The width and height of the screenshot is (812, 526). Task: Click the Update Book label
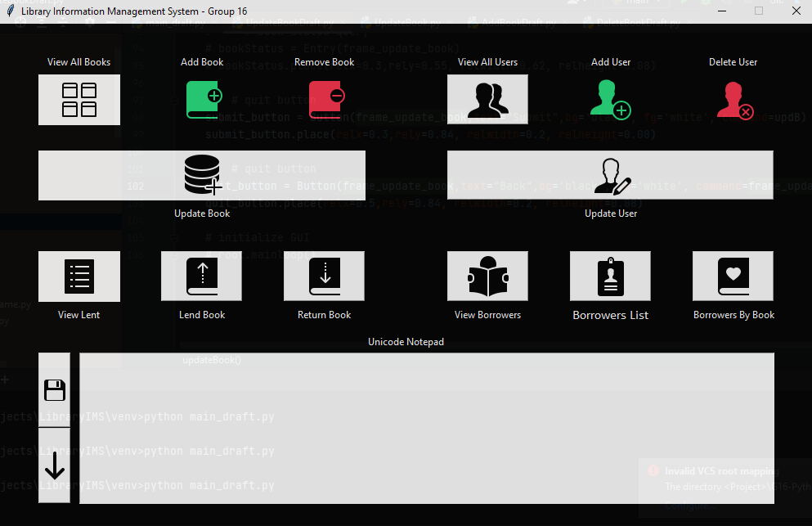(202, 214)
